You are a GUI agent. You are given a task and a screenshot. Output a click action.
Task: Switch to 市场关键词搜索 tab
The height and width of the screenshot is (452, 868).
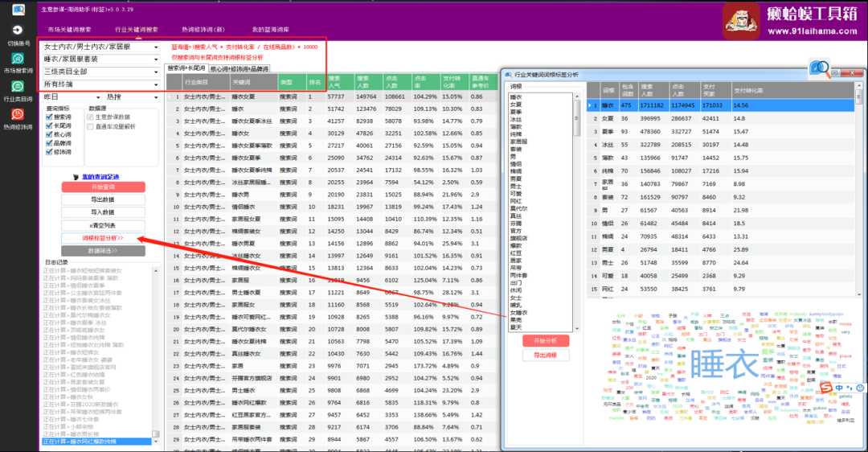[x=69, y=30]
